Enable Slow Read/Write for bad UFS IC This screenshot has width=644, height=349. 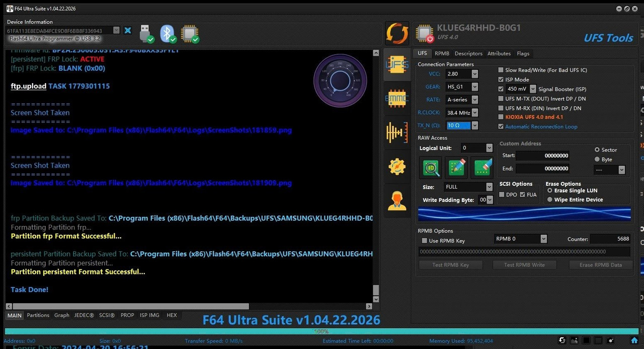click(501, 70)
